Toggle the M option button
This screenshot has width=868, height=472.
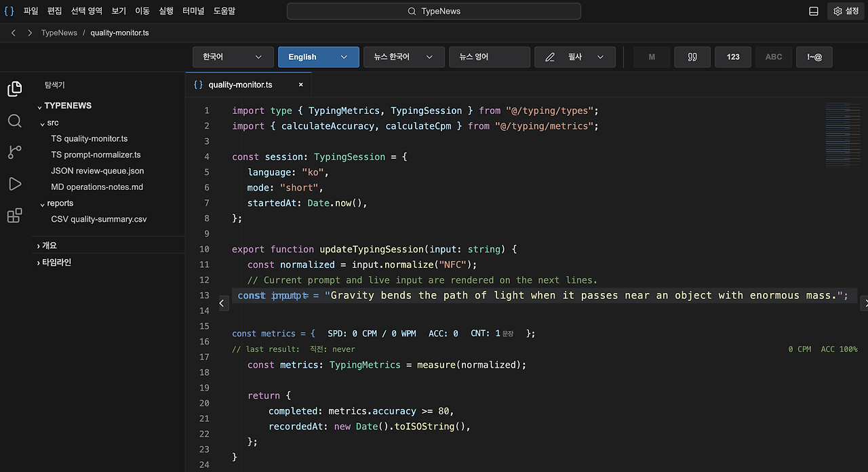[x=652, y=57]
